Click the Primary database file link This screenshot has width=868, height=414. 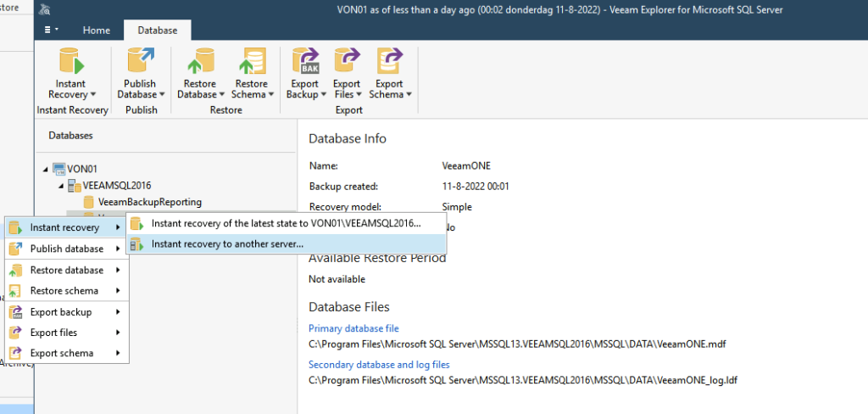353,328
